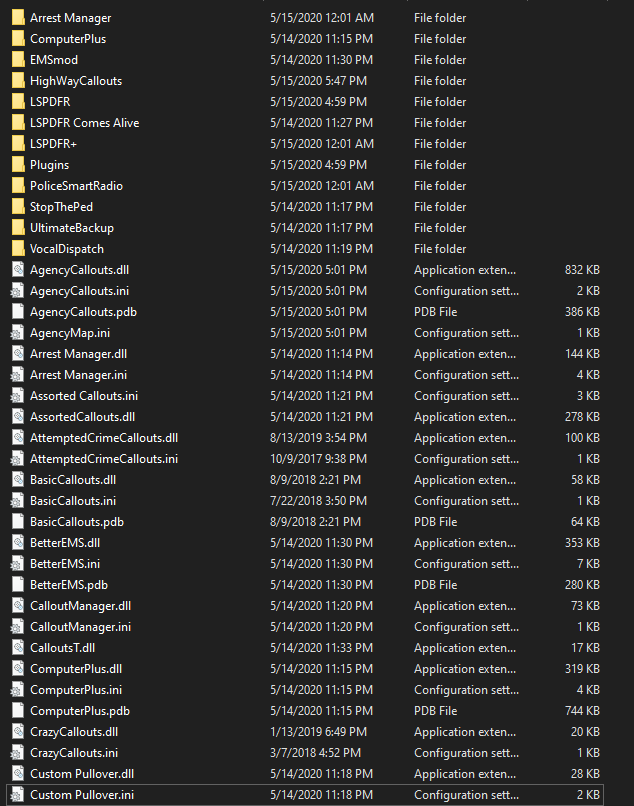The width and height of the screenshot is (634, 806).
Task: Select the ComputerPlus.ini file name
Action: click(76, 690)
